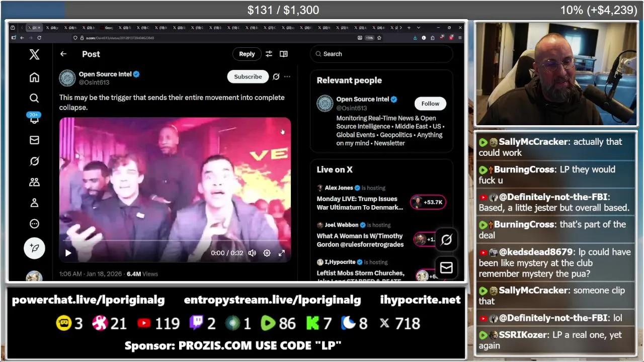Open the Notifications bell with 20+ badge

[x=34, y=119]
